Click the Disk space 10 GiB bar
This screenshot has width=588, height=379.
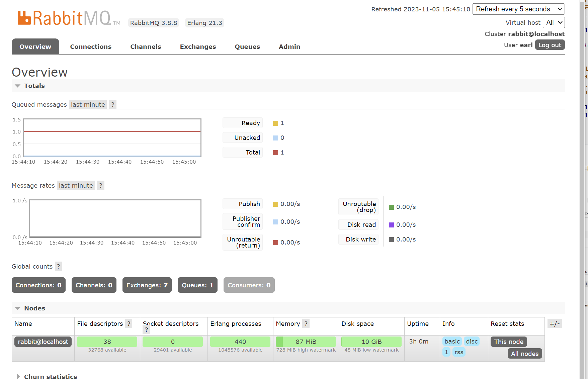[371, 342]
